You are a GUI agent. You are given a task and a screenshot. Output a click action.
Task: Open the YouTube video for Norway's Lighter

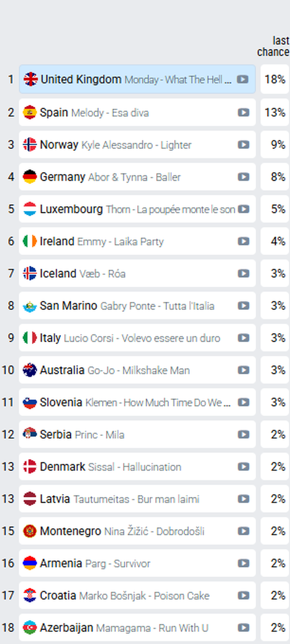(243, 145)
